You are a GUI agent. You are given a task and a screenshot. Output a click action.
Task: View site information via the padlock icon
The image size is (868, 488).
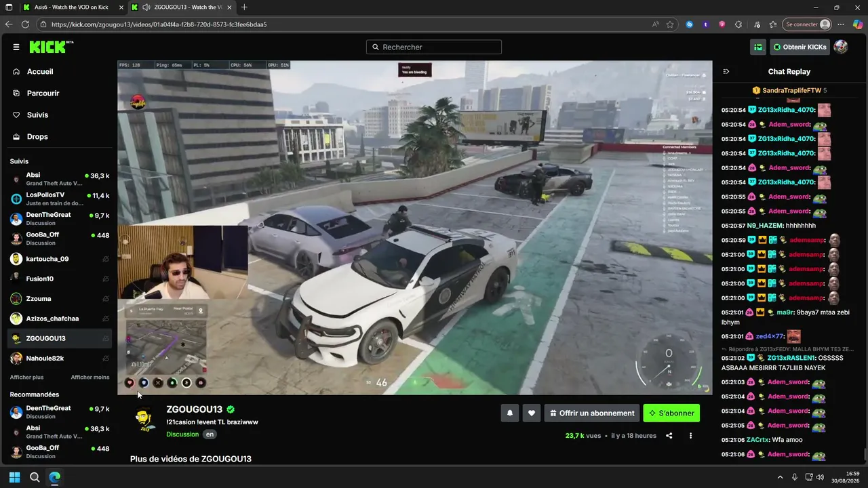coord(44,24)
